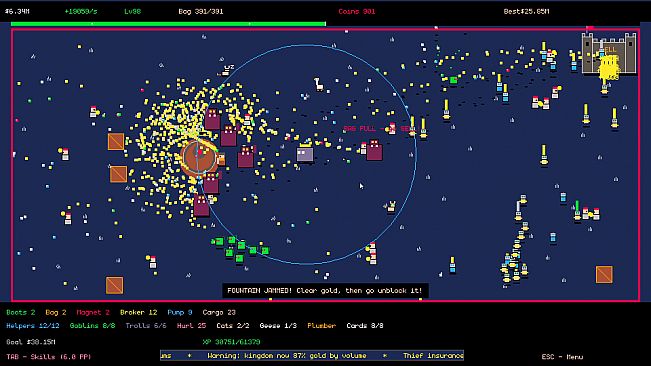Click the XP 38751/61379 readout
This screenshot has width=651, height=366.
231,342
